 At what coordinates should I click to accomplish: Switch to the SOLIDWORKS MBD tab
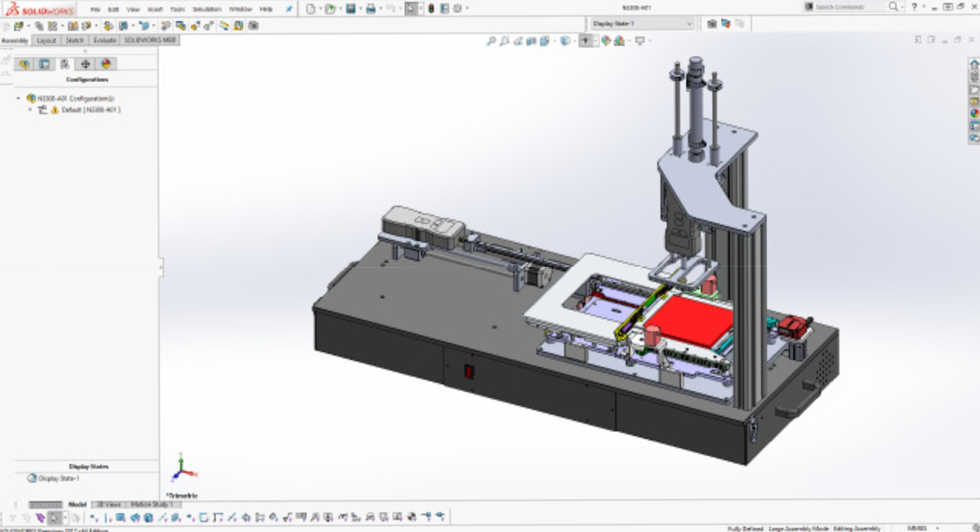[x=149, y=40]
